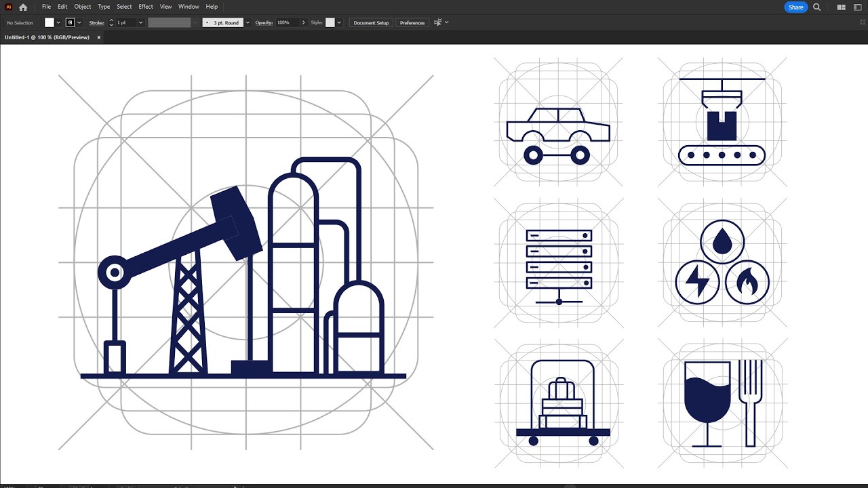The width and height of the screenshot is (868, 488).
Task: Click the pumpjack counterweight pivot circle
Action: click(x=115, y=272)
